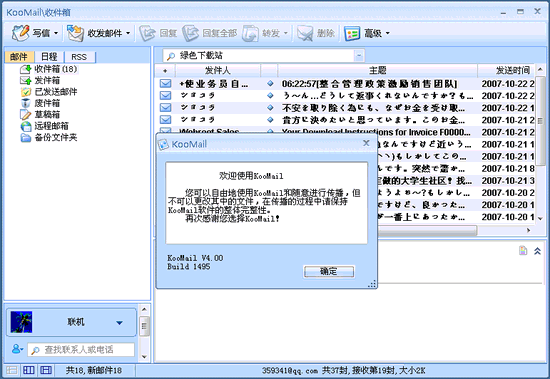Screen dimensions: 550x379
Task: Switch to the 日程 tab
Action: click(49, 56)
